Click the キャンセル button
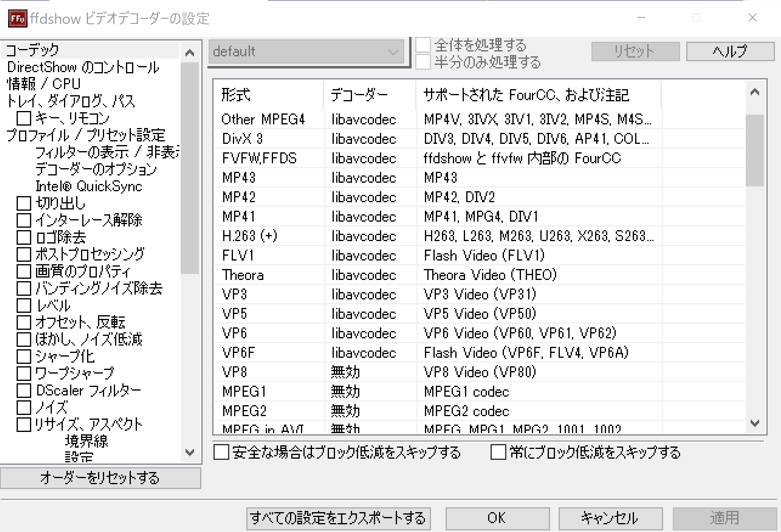Viewport: 781px width, 532px height. [610, 519]
